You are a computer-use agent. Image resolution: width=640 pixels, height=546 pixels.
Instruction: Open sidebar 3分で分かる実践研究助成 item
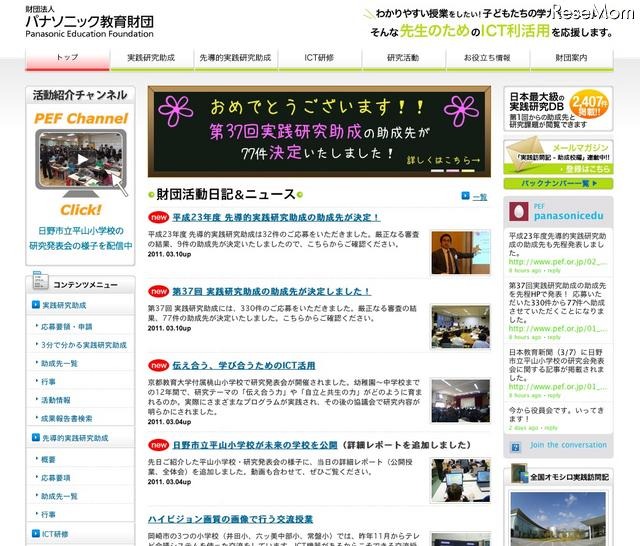(84, 345)
